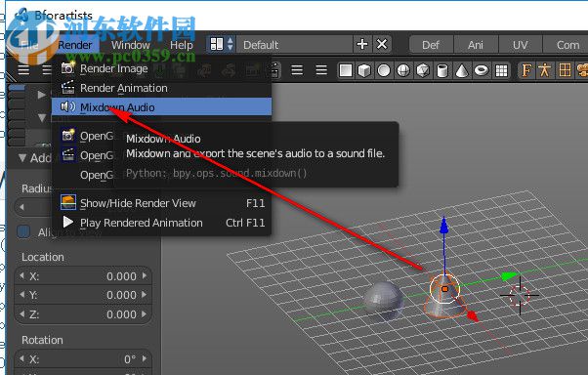Increase Location Y with right arrow
Viewport: 588px width, 375px height.
pos(145,295)
